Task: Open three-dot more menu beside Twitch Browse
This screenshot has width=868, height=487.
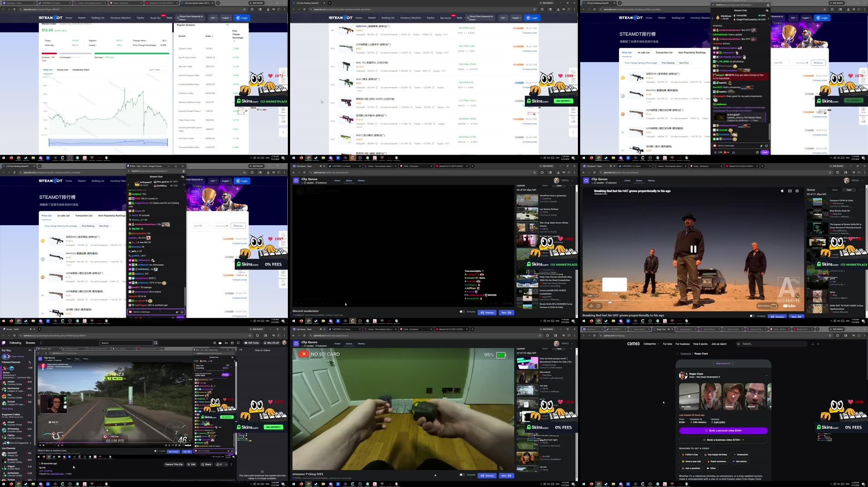Action: [41, 343]
